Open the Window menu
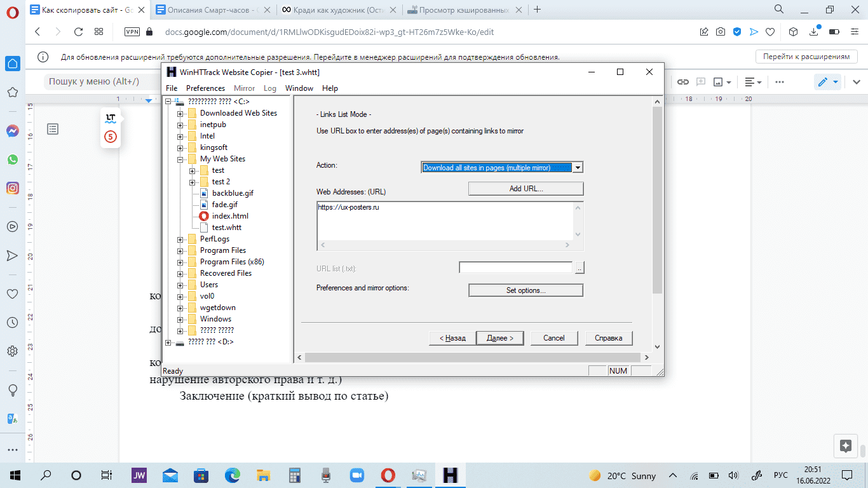This screenshot has width=868, height=488. click(299, 88)
